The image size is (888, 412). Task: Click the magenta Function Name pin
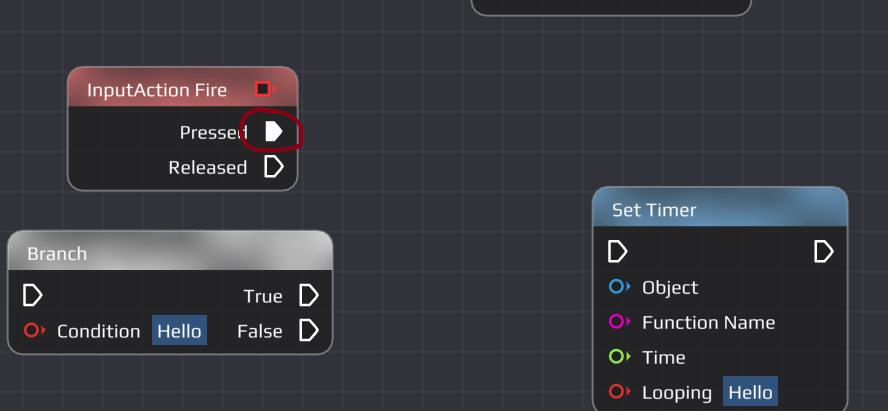pos(619,322)
